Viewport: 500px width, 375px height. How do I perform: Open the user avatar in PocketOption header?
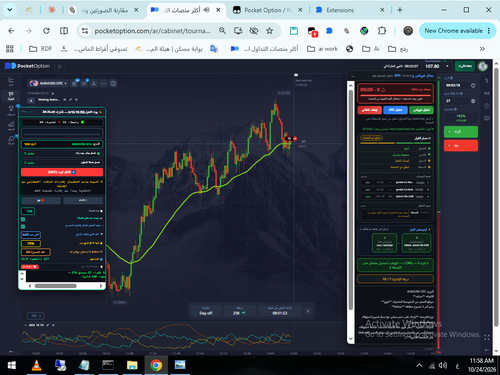483,66
